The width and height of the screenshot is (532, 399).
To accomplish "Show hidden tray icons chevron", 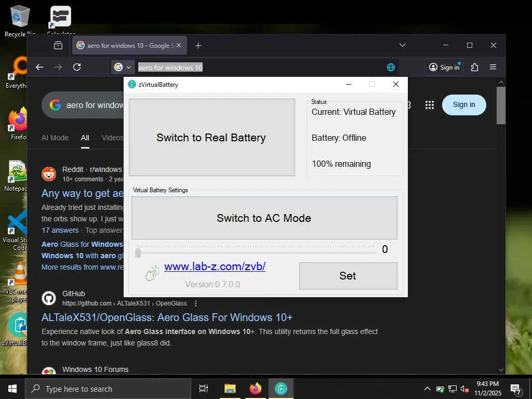I will point(428,389).
